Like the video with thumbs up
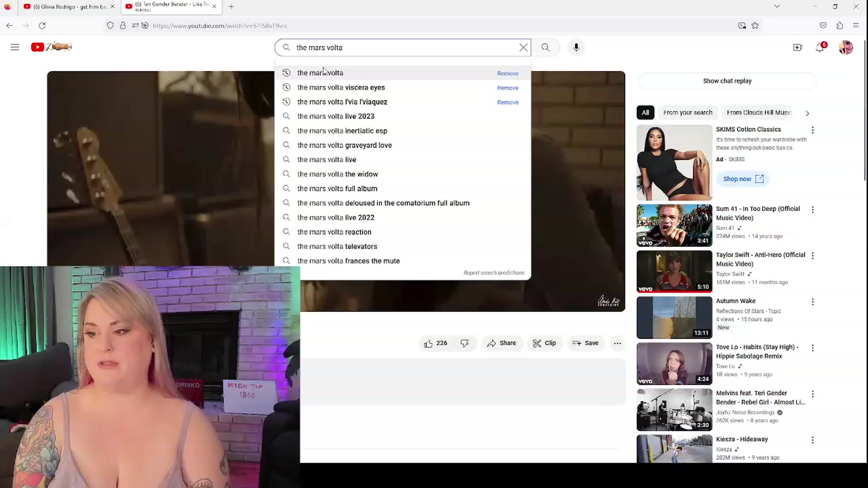This screenshot has height=488, width=868. (435, 343)
